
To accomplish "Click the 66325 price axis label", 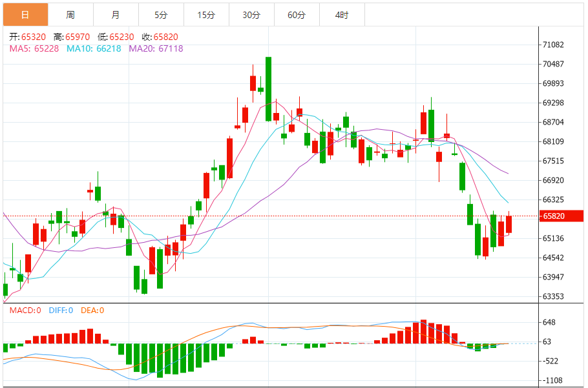I will [554, 199].
